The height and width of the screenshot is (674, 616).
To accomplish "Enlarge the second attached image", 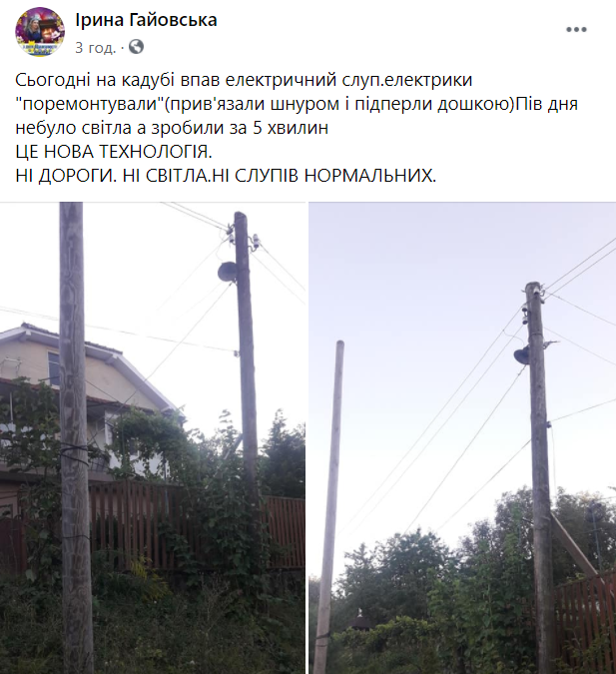I will click(462, 437).
